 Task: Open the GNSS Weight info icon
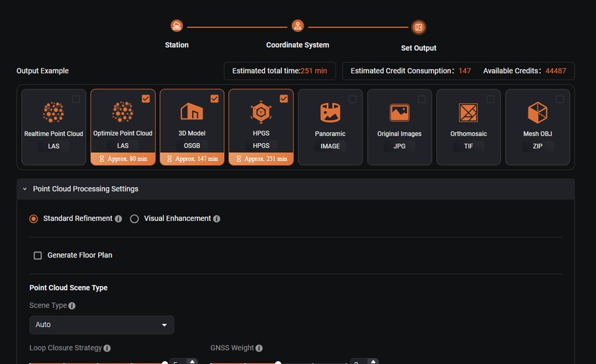tap(259, 349)
